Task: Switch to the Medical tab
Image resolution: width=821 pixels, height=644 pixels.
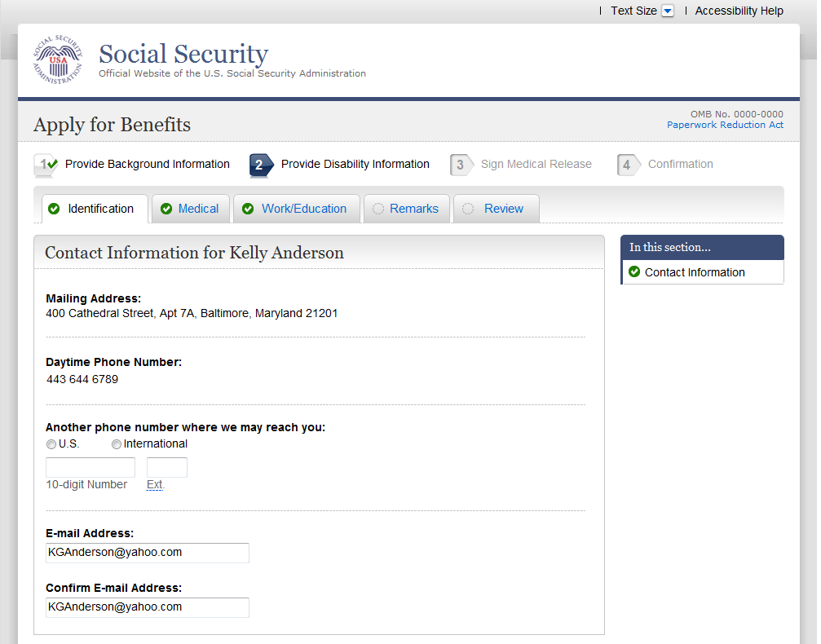Action: (198, 209)
